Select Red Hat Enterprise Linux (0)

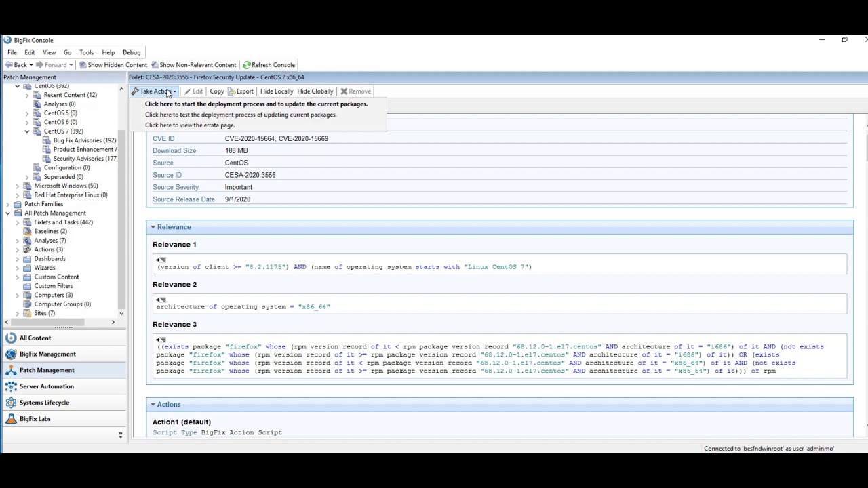pos(71,195)
